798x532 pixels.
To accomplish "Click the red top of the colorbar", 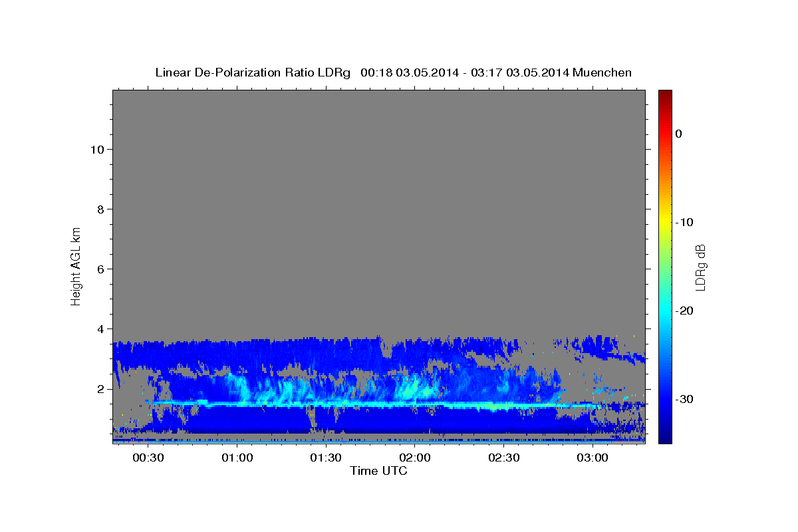I will coord(665,100).
